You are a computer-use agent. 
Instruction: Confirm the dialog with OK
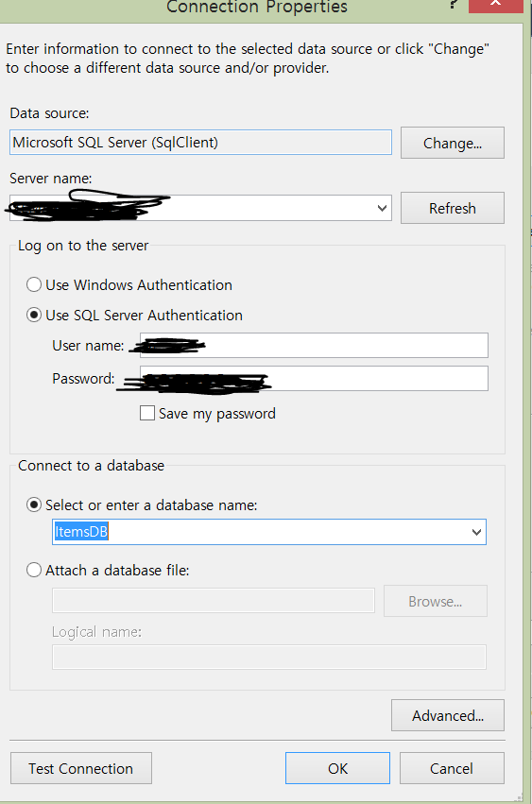click(x=337, y=769)
